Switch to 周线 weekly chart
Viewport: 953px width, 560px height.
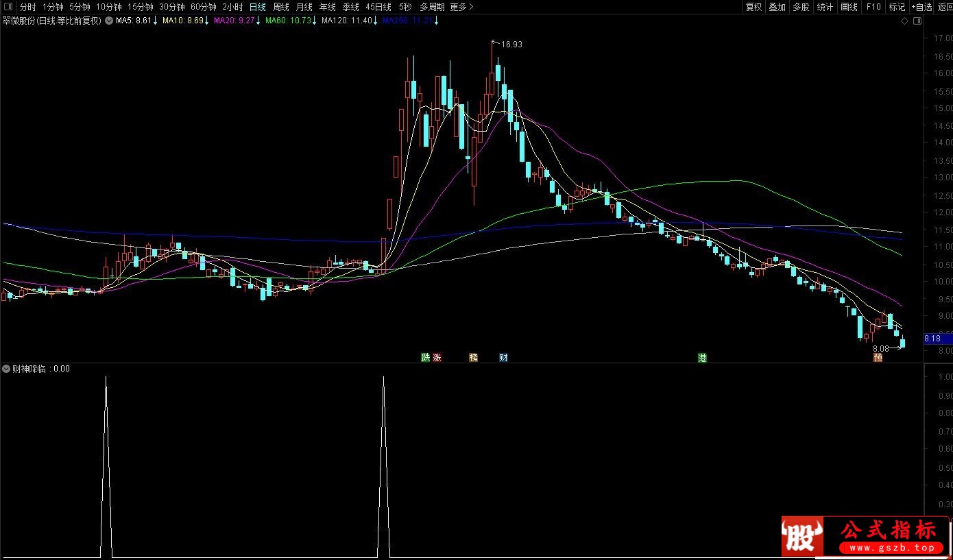click(281, 7)
